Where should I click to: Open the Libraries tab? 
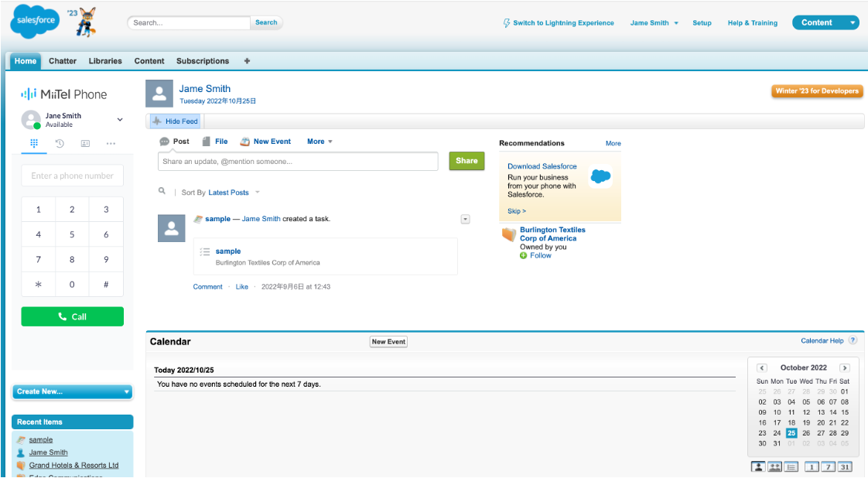pyautogui.click(x=105, y=61)
